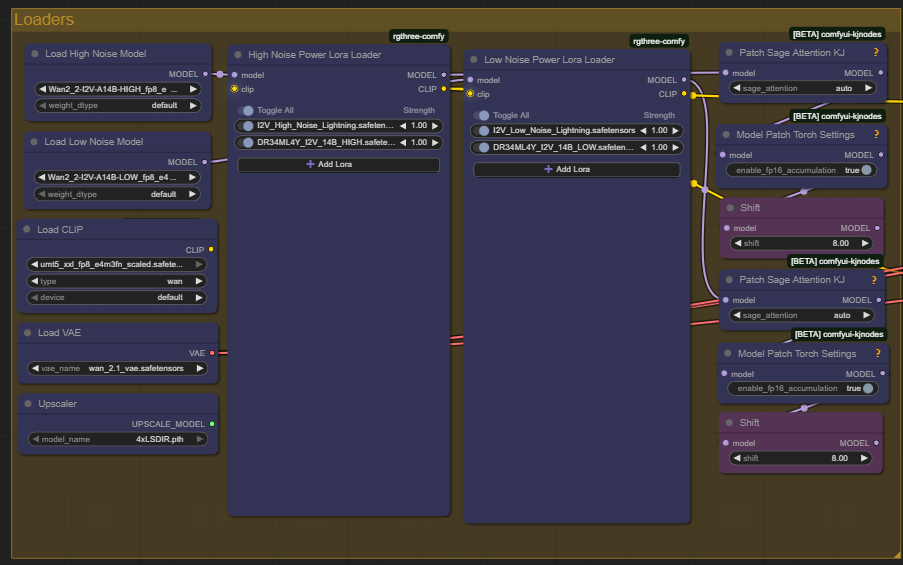The image size is (903, 565).
Task: Click help icon on the top Model Patch Torch Settings
Action: pyautogui.click(x=876, y=134)
